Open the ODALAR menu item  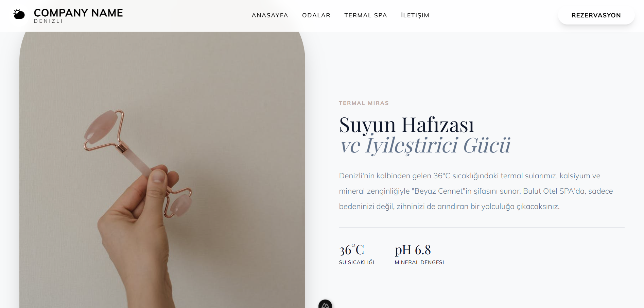point(316,15)
